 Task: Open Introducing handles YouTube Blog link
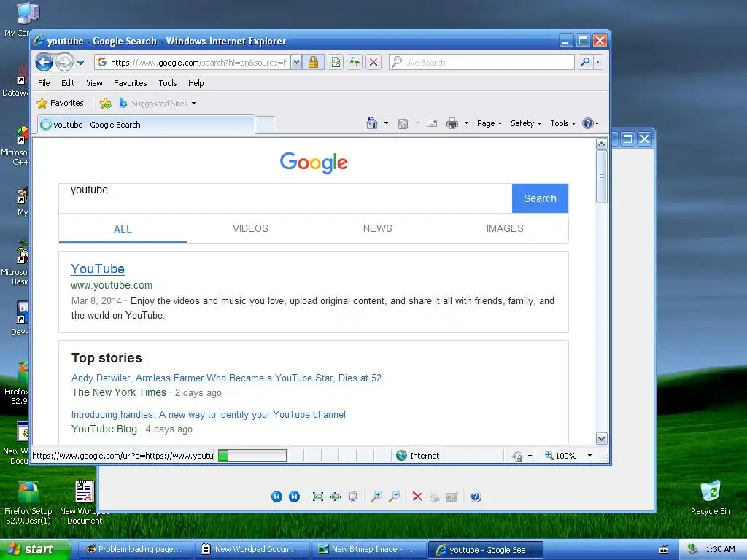(208, 414)
